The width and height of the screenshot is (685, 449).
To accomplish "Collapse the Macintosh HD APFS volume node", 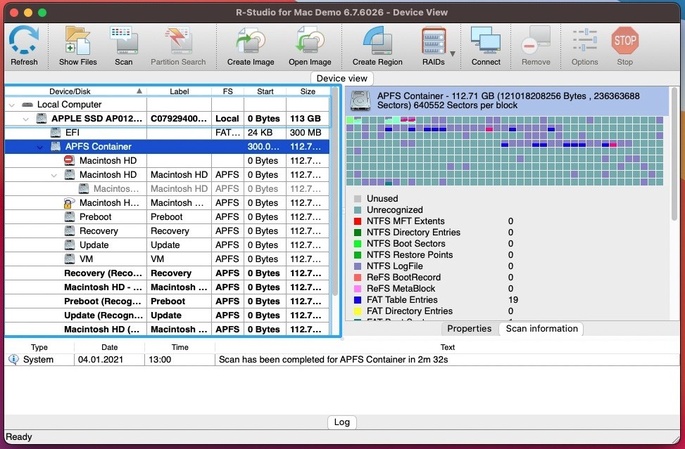I will tap(54, 175).
